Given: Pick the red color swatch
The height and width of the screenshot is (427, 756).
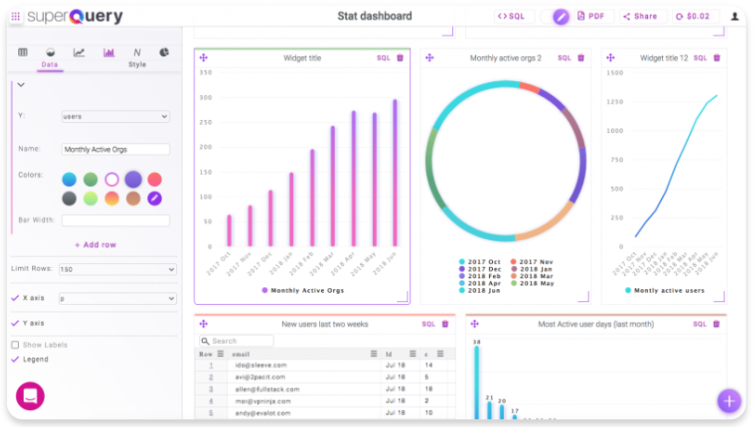Looking at the screenshot, I should click(154, 179).
